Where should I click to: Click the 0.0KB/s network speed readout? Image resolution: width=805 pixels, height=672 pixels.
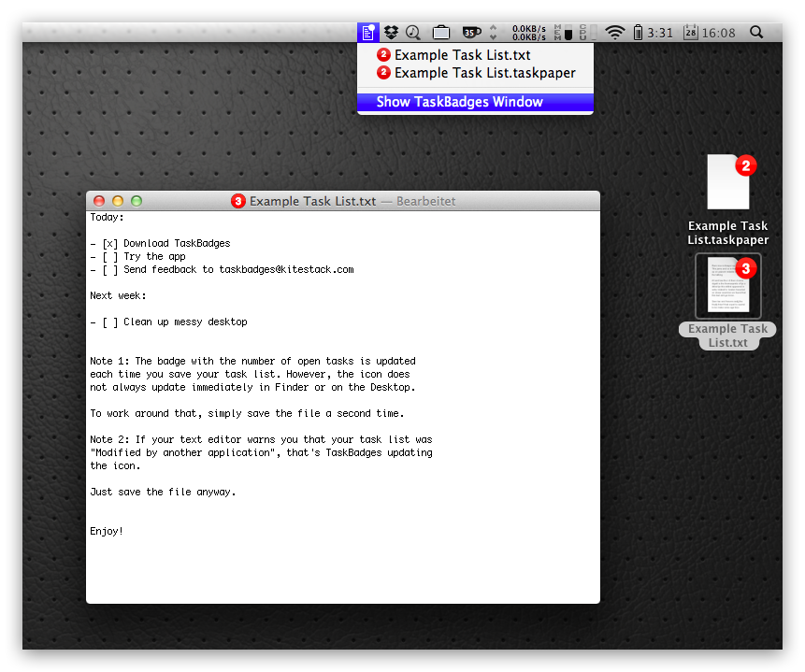(529, 33)
